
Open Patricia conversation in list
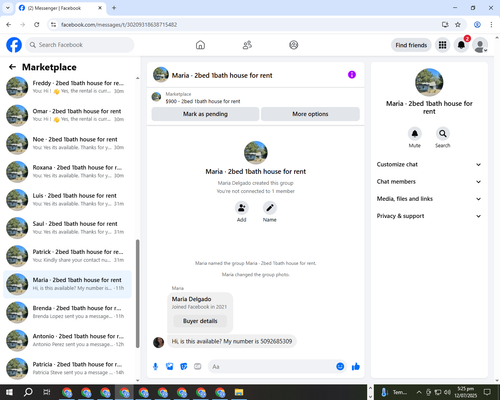coord(68,368)
